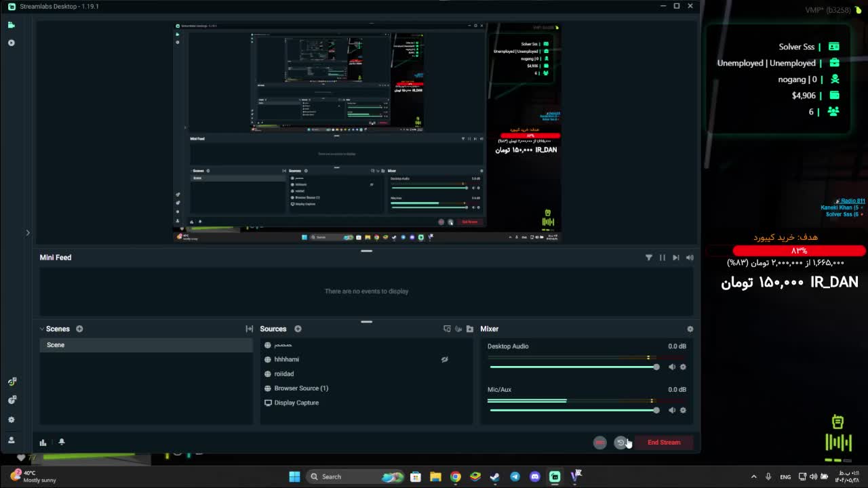Open Discord from the taskbar
The height and width of the screenshot is (488, 868).
coord(535,476)
